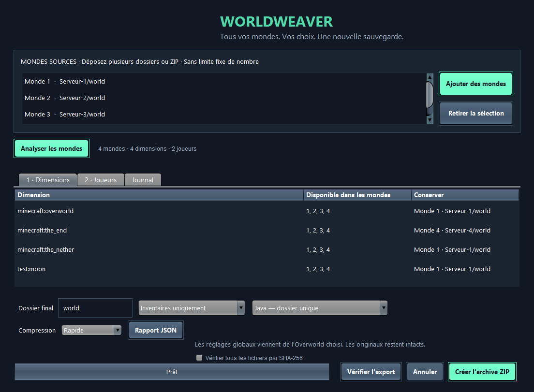Click the Conserver column header
534x392 pixels.
click(x=465, y=195)
